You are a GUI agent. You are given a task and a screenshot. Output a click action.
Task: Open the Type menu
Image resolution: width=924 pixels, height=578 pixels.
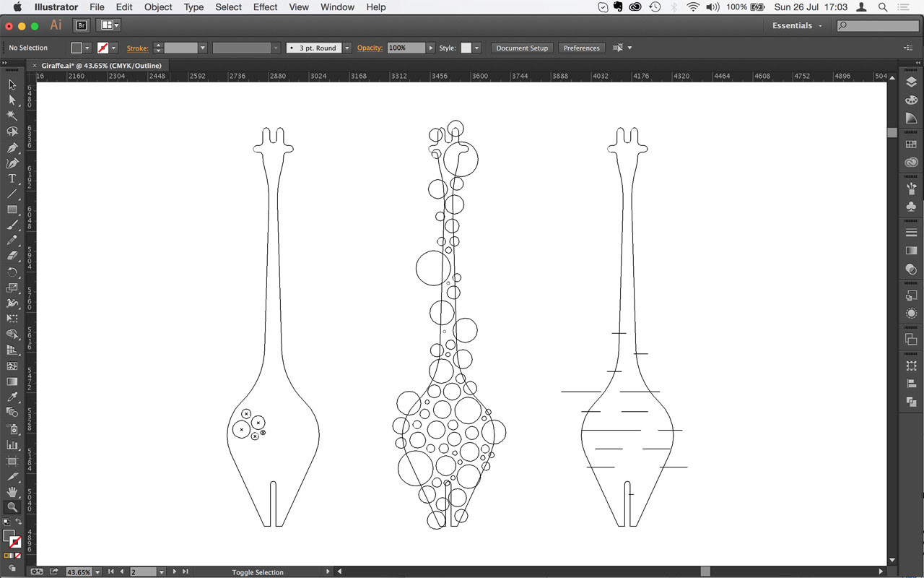click(193, 7)
